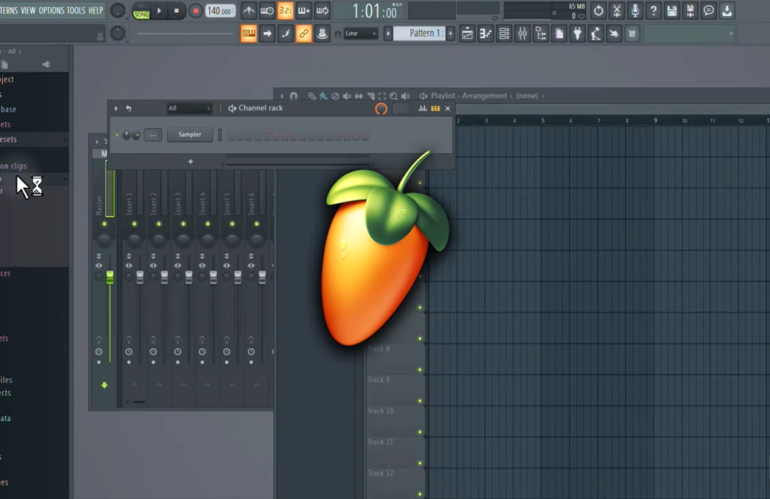The image size is (770, 499).
Task: Add new pattern with plus button next to Pattern 1
Action: [x=450, y=33]
